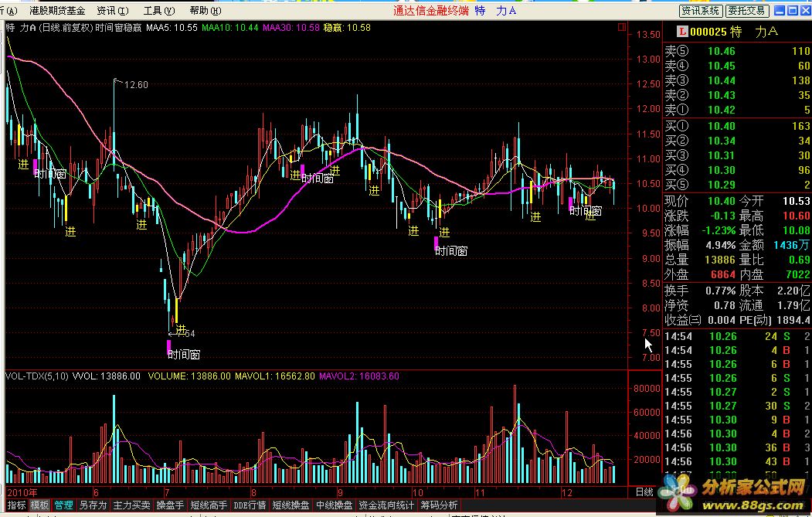Open the 资讯(I) menu
This screenshot has height=517, width=812.
coord(112,10)
